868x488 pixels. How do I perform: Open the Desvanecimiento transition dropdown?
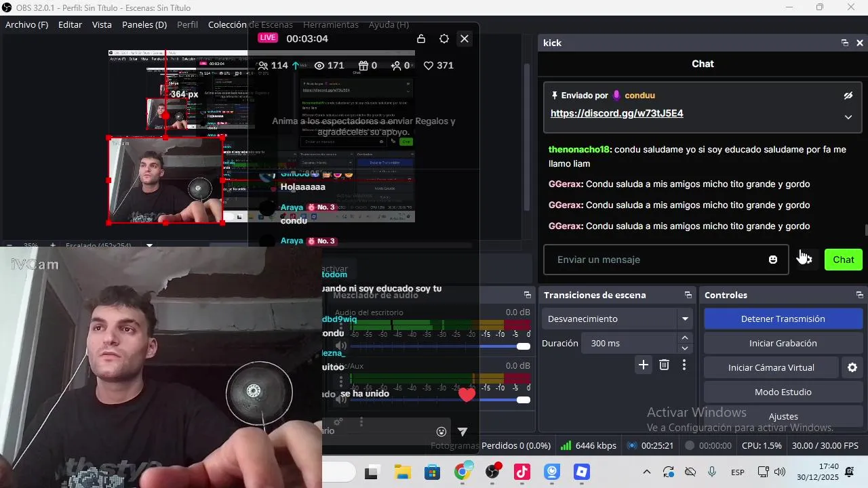617,319
